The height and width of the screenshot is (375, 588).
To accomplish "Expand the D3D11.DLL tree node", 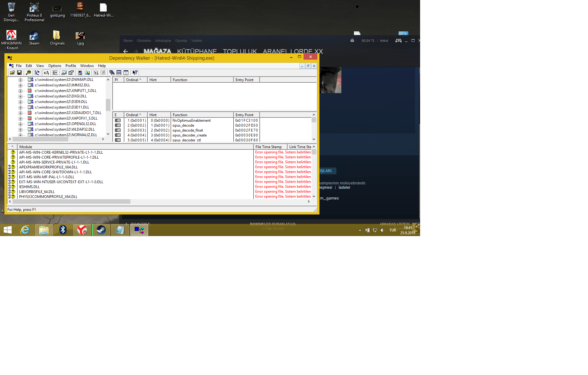I will 20,108.
